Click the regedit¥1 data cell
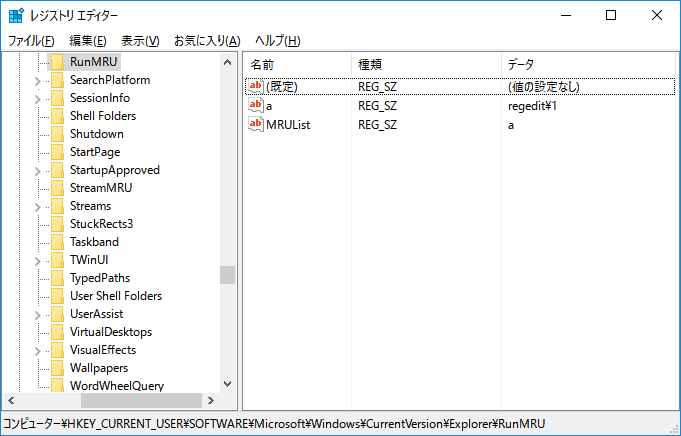681x436 pixels. click(x=532, y=106)
